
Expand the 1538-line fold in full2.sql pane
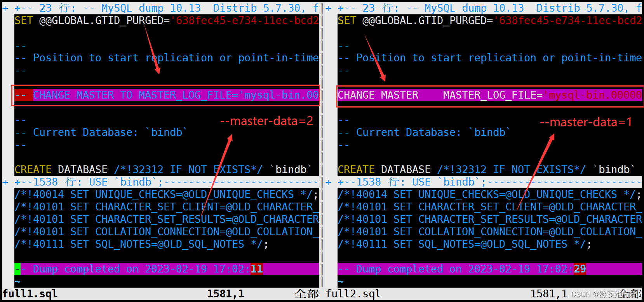328,182
